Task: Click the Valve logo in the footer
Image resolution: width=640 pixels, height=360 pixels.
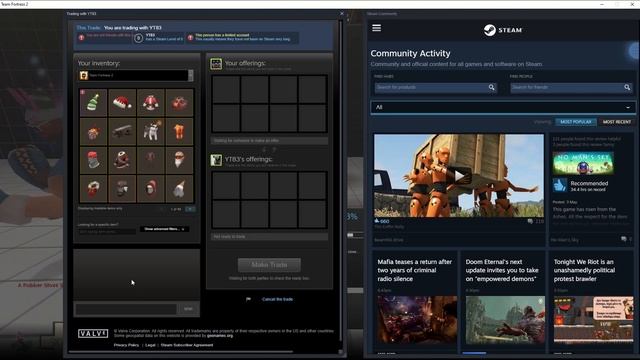Action: [x=93, y=333]
